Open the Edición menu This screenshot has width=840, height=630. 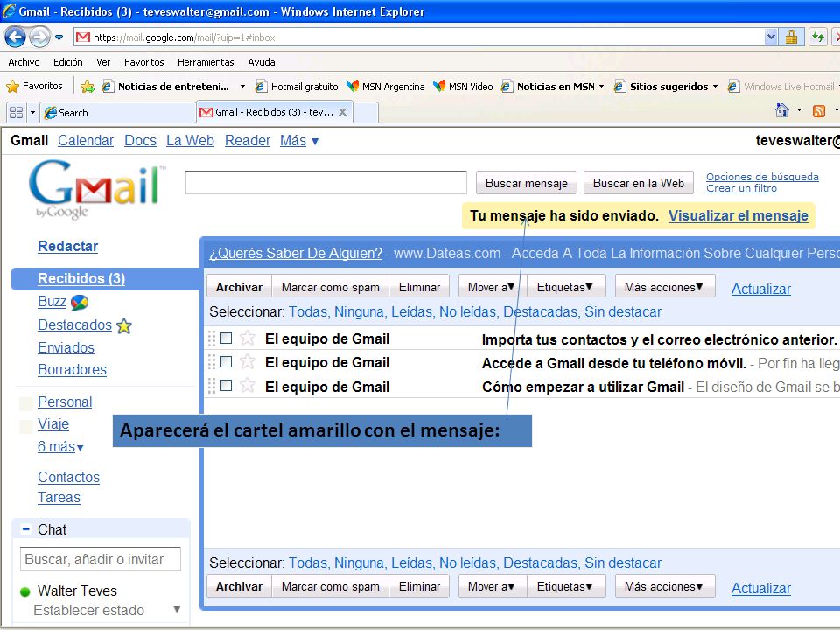68,62
